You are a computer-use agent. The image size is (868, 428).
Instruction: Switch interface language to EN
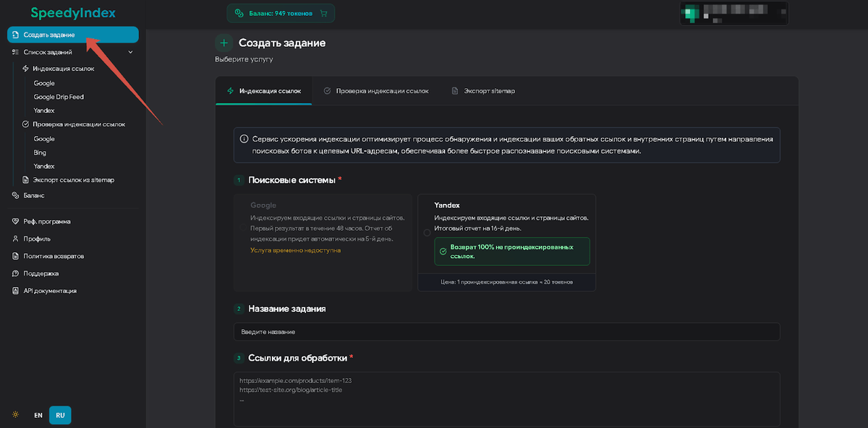click(x=38, y=416)
